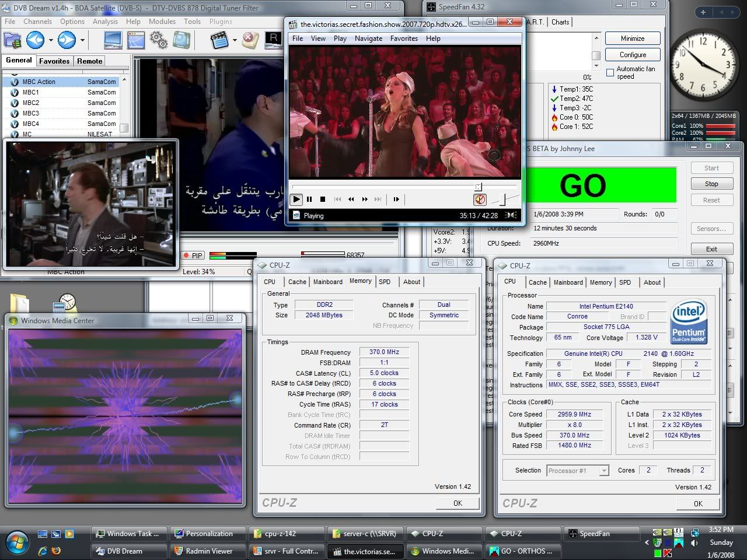
Task: Click the Configure button in SpeedFan
Action: (633, 55)
